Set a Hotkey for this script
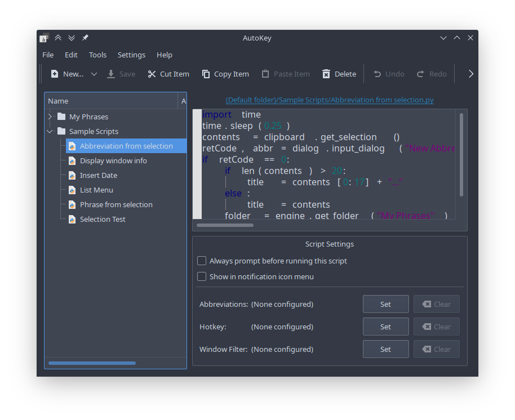The width and height of the screenshot is (515, 420). pos(385,327)
